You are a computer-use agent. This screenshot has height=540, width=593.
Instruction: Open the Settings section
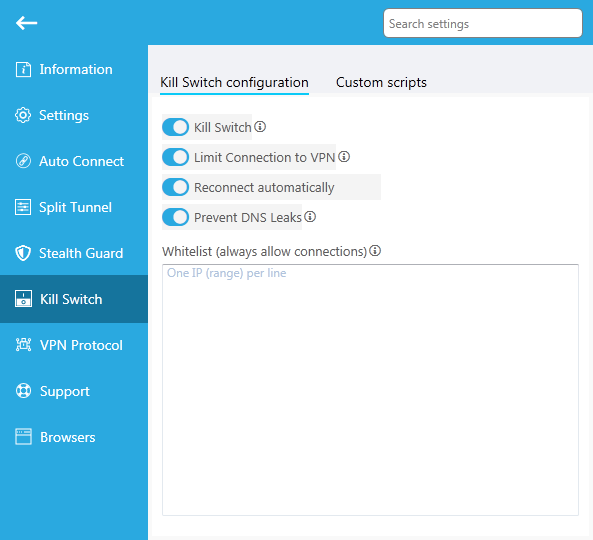74,115
